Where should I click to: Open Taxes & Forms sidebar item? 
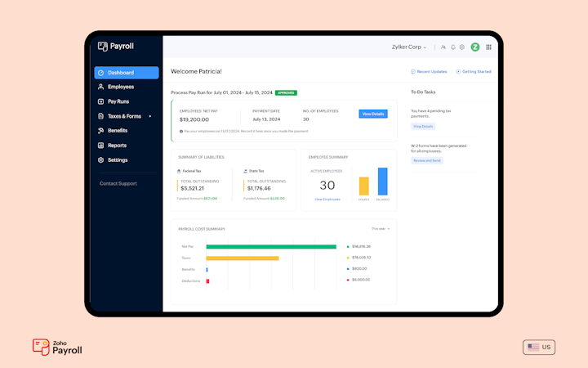[124, 116]
